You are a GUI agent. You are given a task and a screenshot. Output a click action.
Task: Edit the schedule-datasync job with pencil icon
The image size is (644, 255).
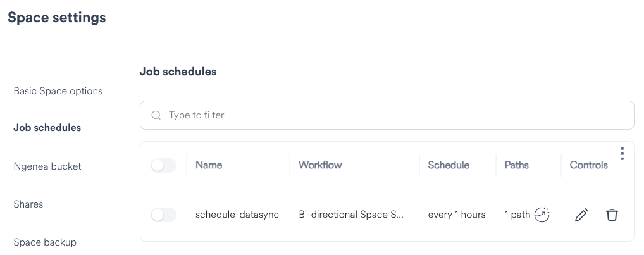581,215
